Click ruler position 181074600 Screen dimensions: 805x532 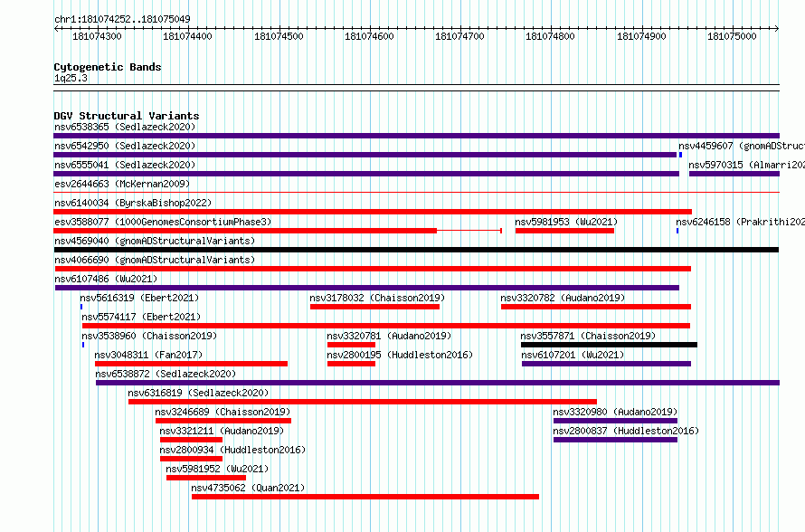pyautogui.click(x=369, y=36)
